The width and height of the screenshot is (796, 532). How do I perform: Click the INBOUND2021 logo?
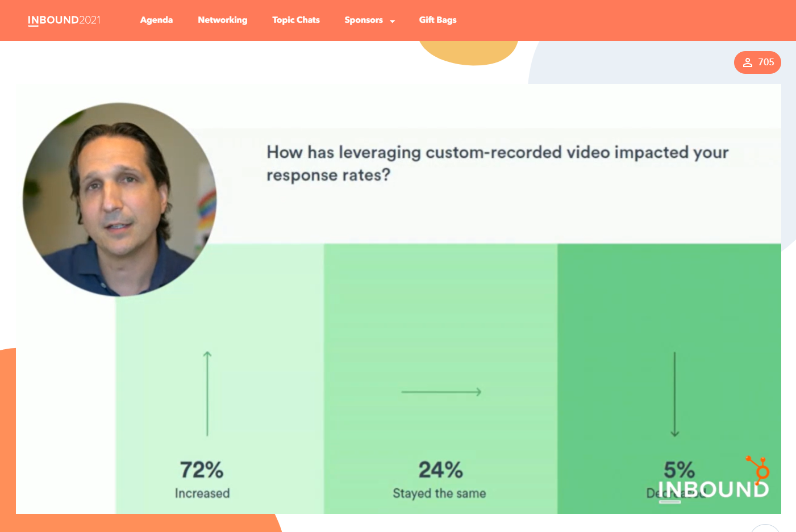(64, 20)
